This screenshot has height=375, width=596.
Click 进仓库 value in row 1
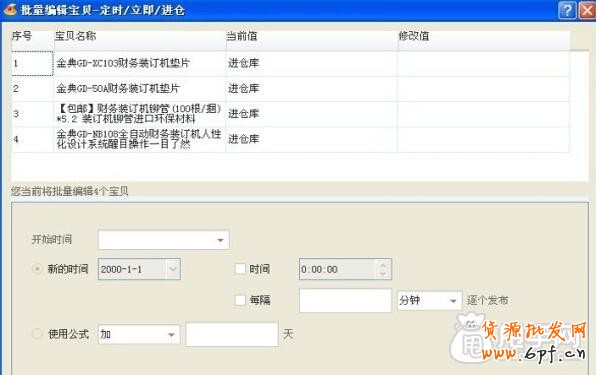click(x=244, y=63)
